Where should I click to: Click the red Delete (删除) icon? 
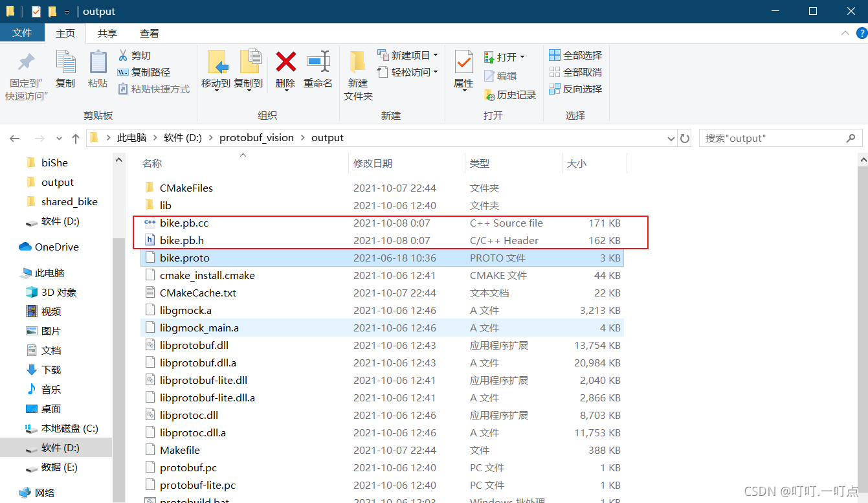(x=285, y=62)
